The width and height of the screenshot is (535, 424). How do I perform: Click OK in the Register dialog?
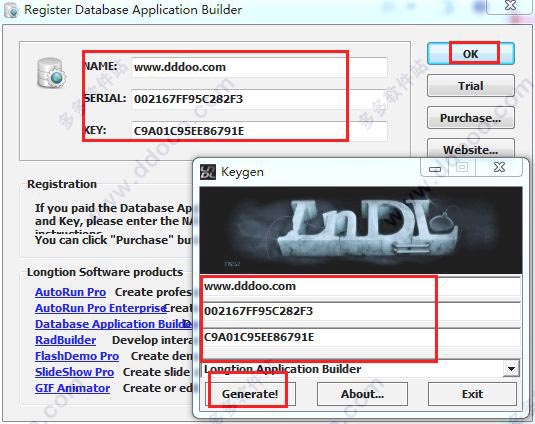tap(471, 54)
